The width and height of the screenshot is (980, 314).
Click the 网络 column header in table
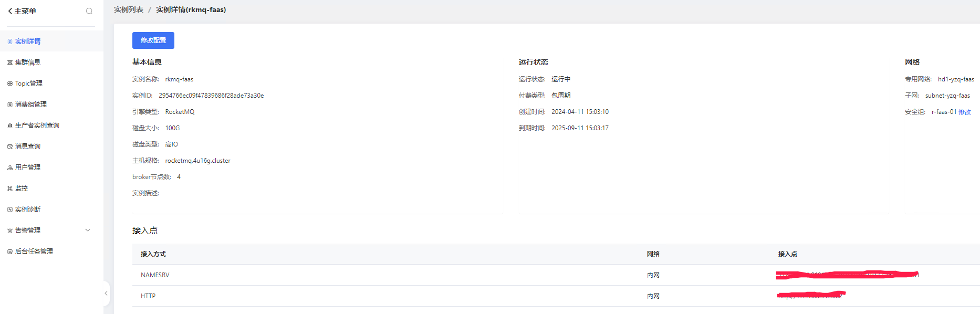653,254
